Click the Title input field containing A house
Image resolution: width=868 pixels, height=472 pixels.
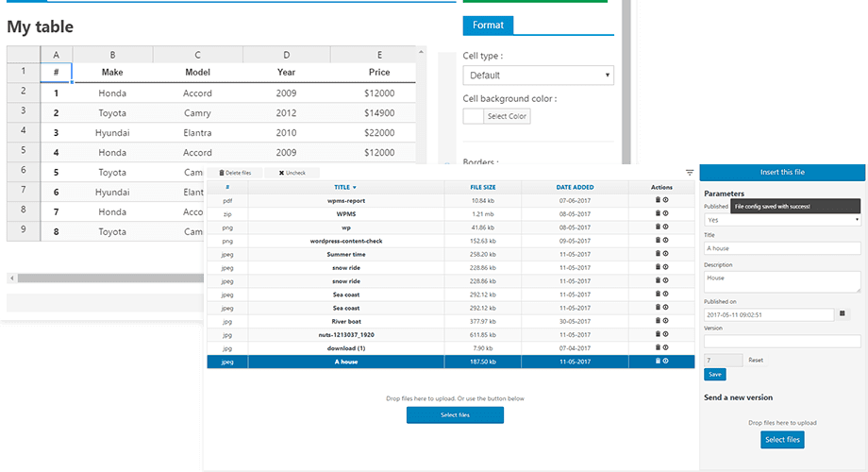coord(782,248)
